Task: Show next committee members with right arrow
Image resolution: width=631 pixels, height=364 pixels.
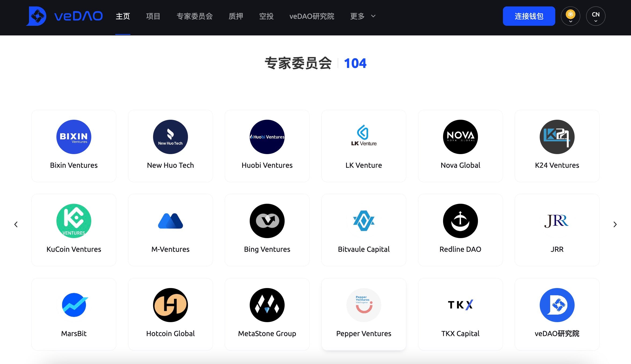Action: (x=615, y=224)
